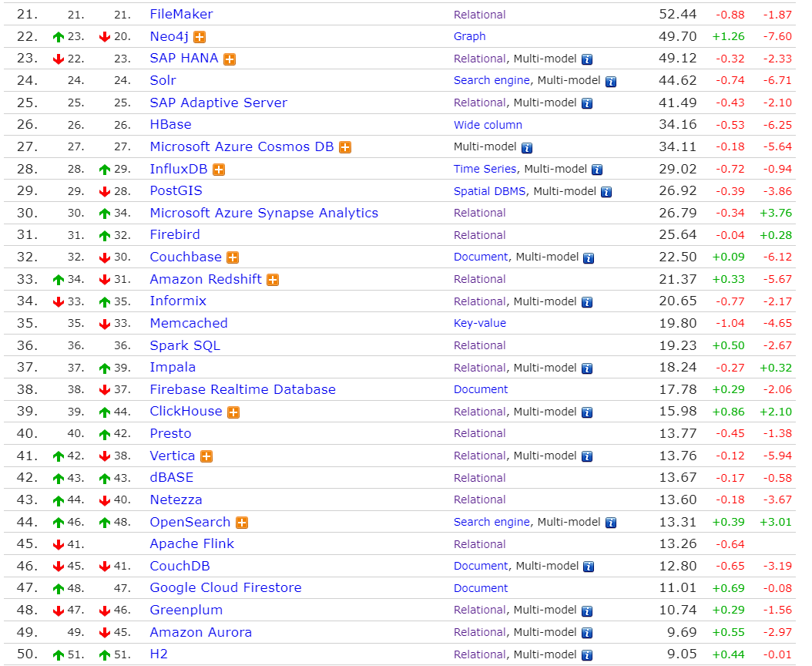Click the rank number 45. for Apache Flink
This screenshot has width=812, height=666.
click(28, 543)
